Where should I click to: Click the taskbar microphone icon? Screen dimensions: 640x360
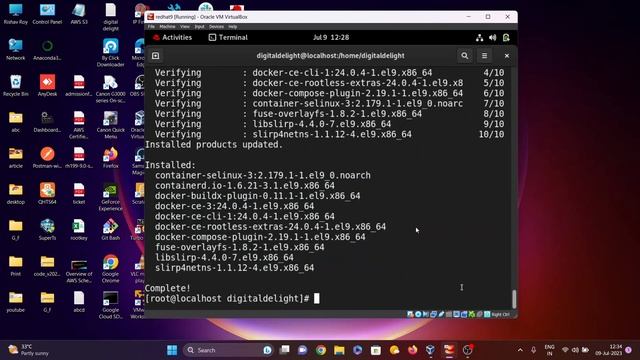533,350
